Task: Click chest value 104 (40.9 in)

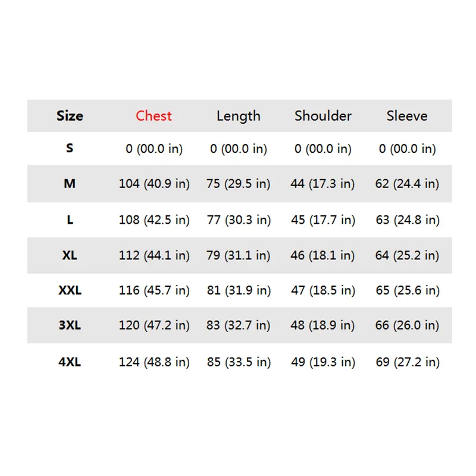Action: 154,184
